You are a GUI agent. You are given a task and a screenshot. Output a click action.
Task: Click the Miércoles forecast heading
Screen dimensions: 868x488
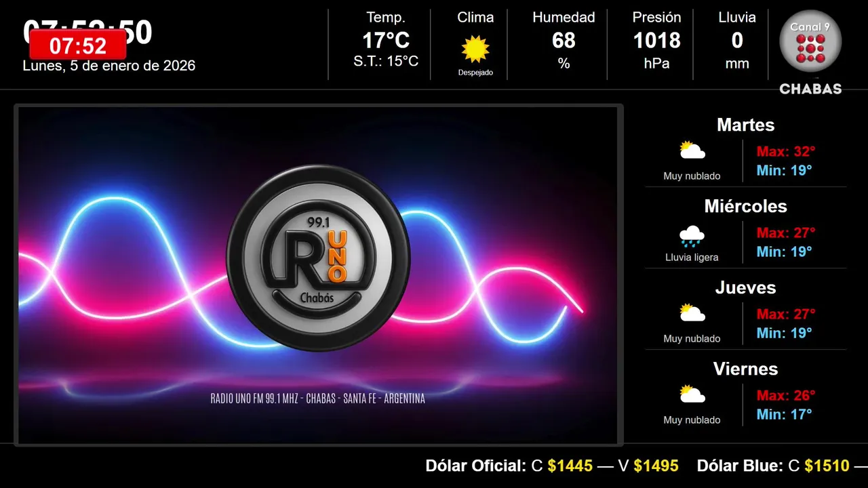tap(745, 206)
